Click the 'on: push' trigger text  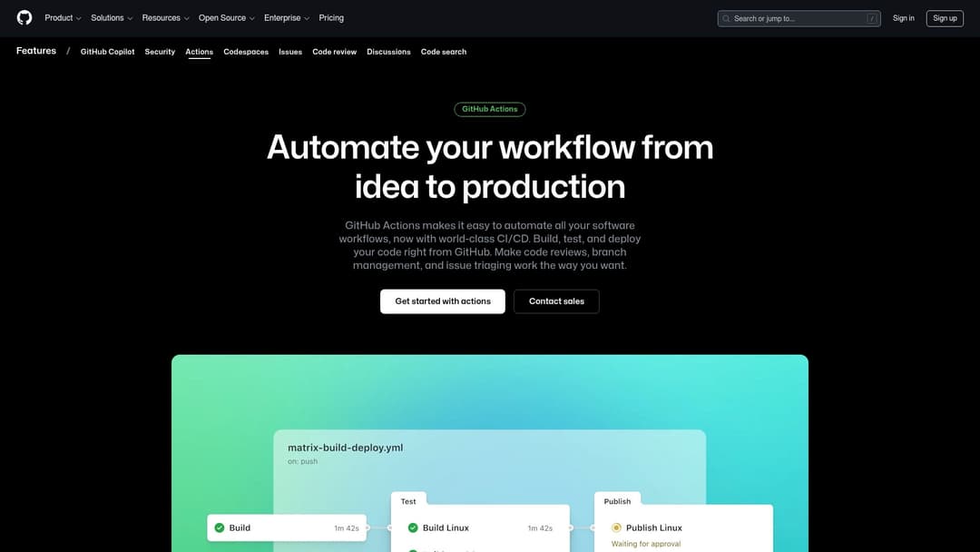pos(302,461)
